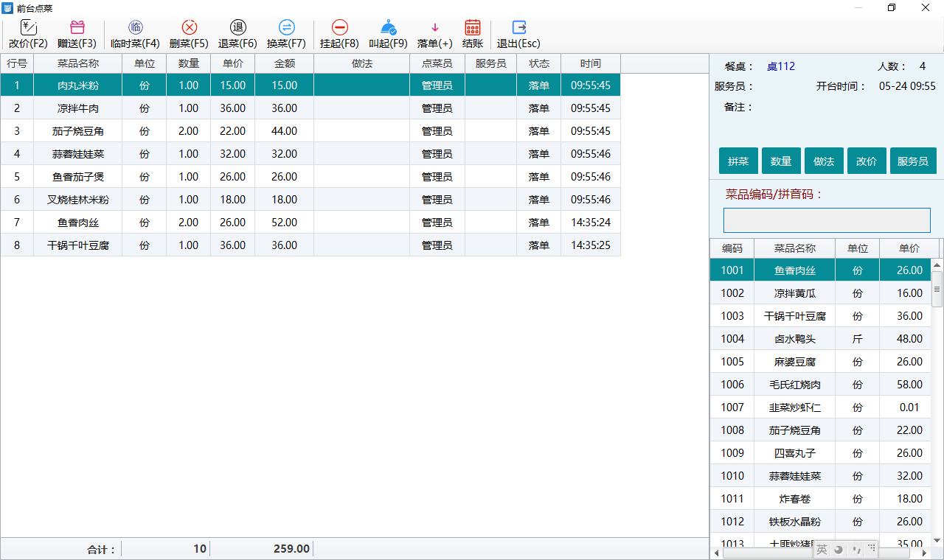
Task: Select order row 叉烧桂林米粉
Action: (x=310, y=200)
